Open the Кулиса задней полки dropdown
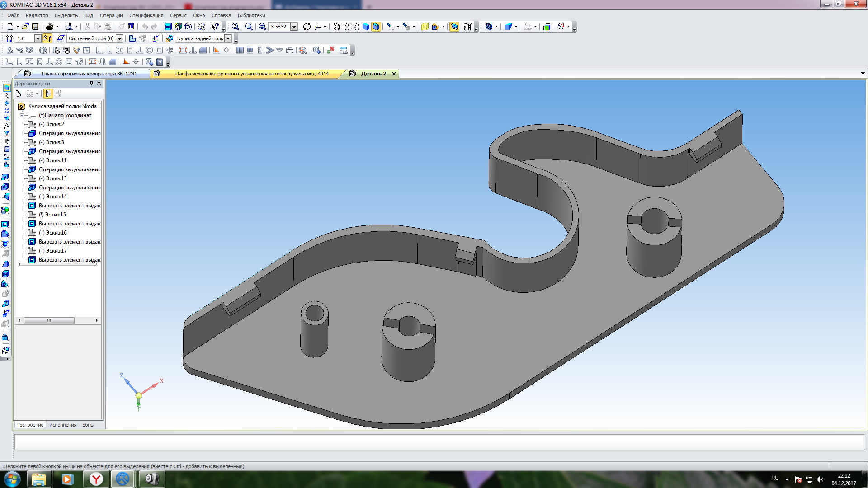This screenshot has width=868, height=488. 228,38
